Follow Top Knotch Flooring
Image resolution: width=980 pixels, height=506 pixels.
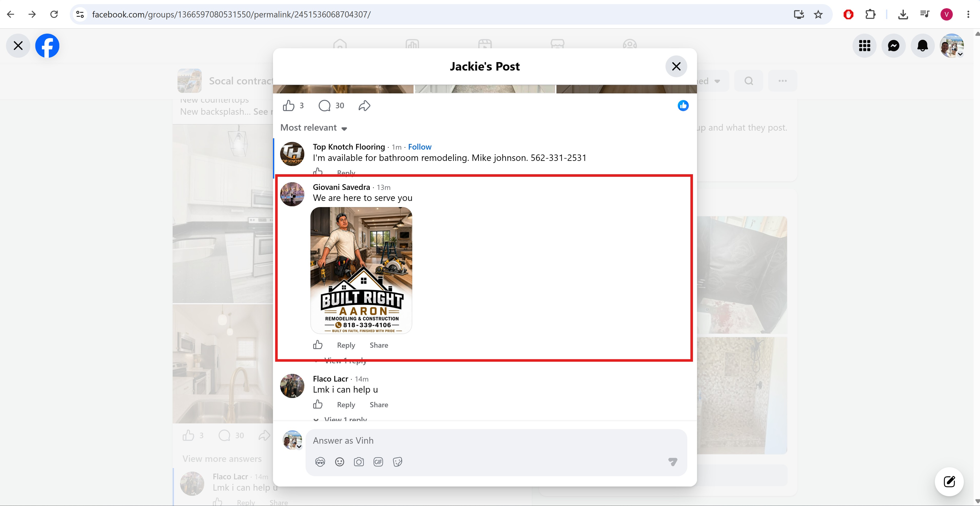pyautogui.click(x=420, y=147)
